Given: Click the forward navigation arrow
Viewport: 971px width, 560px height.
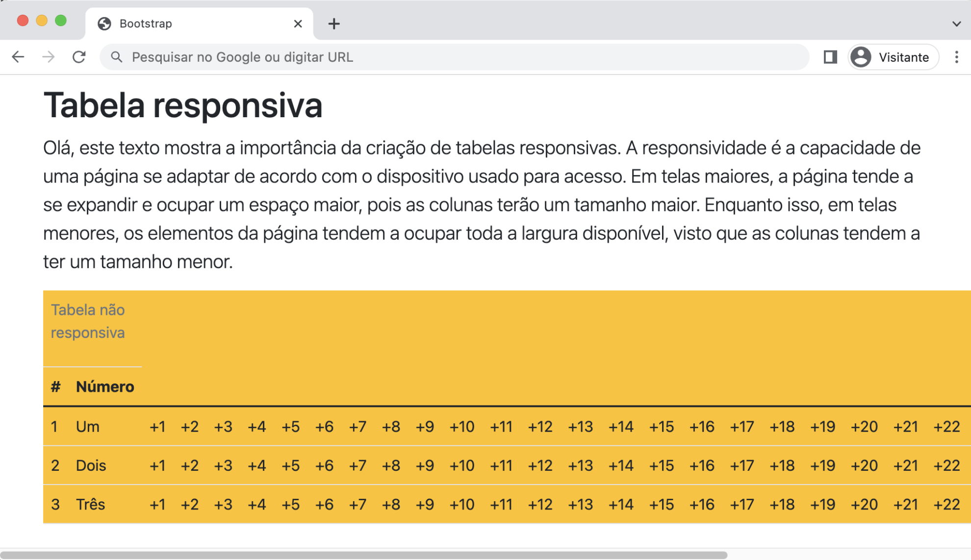Looking at the screenshot, I should [x=49, y=57].
